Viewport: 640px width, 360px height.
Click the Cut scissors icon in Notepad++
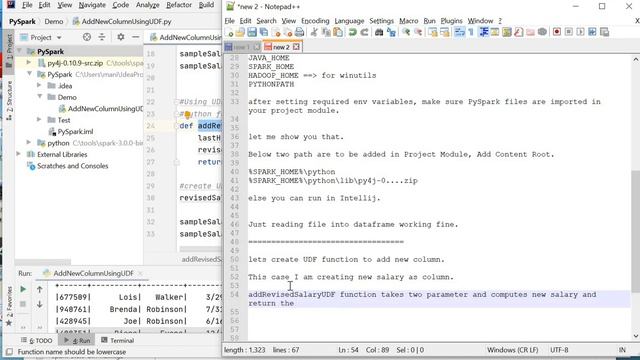click(314, 32)
